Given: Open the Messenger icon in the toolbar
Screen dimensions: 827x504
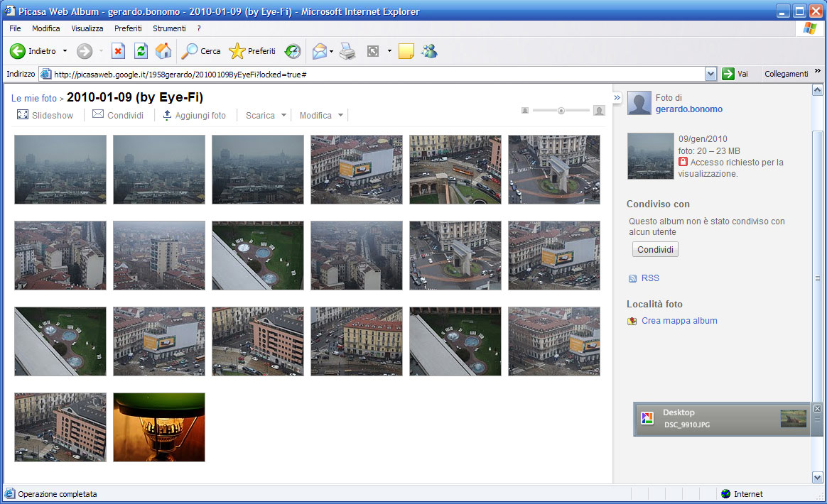Looking at the screenshot, I should tap(429, 51).
